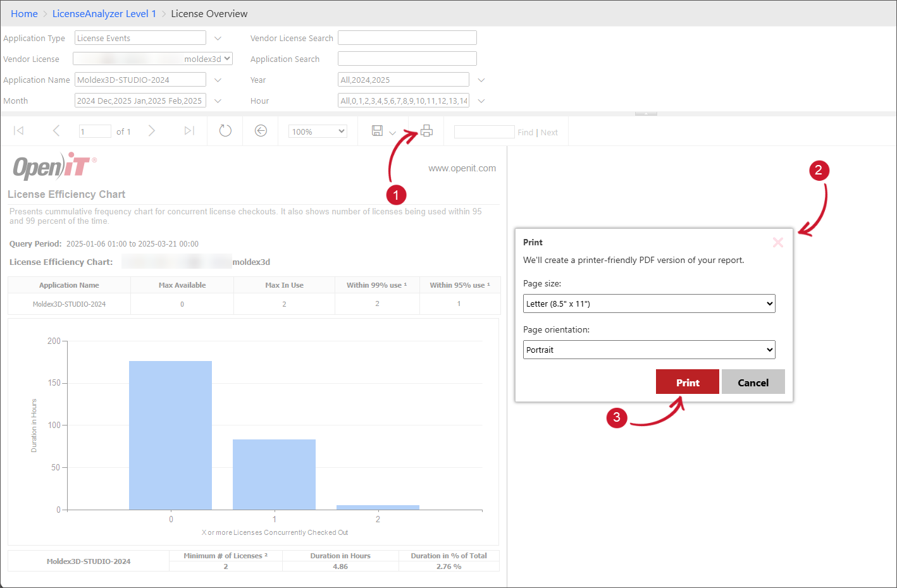Click the Vendor License Search field
The height and width of the screenshot is (588, 897).
[x=407, y=38]
